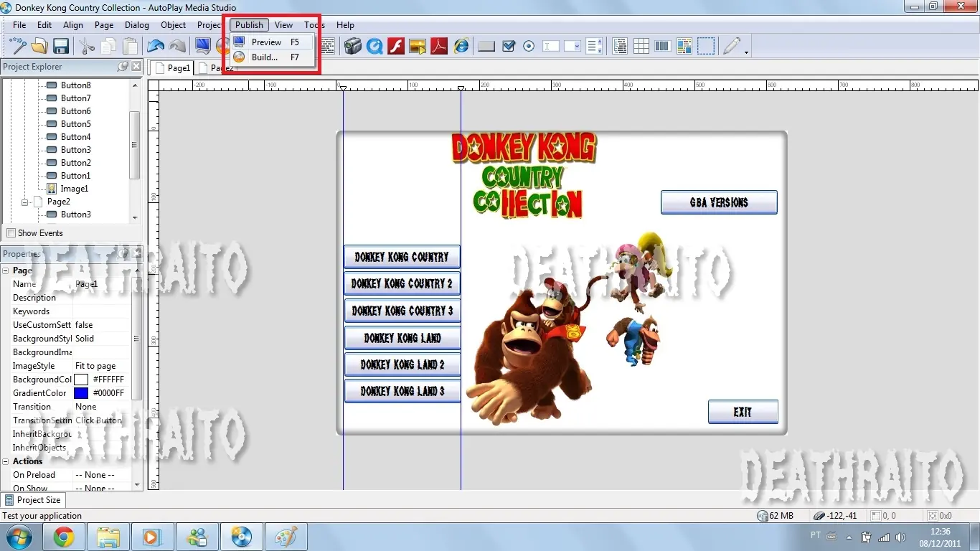Select the DONKEY KONG COUNTRY 3 button
Screen dimensions: 980x551
(402, 311)
